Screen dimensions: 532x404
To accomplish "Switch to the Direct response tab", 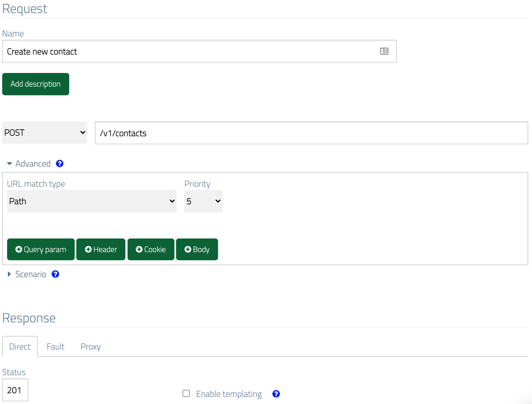I will pyautogui.click(x=20, y=347).
